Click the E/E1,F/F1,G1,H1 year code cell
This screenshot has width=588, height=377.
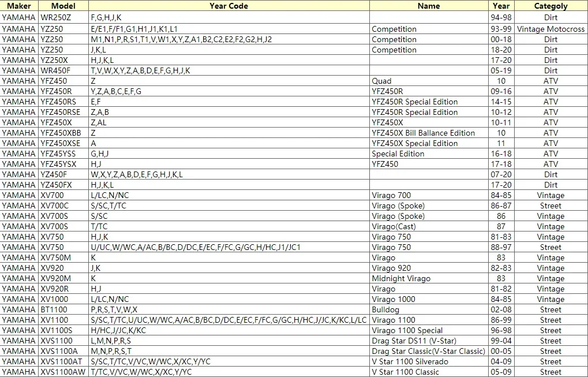click(x=229, y=29)
